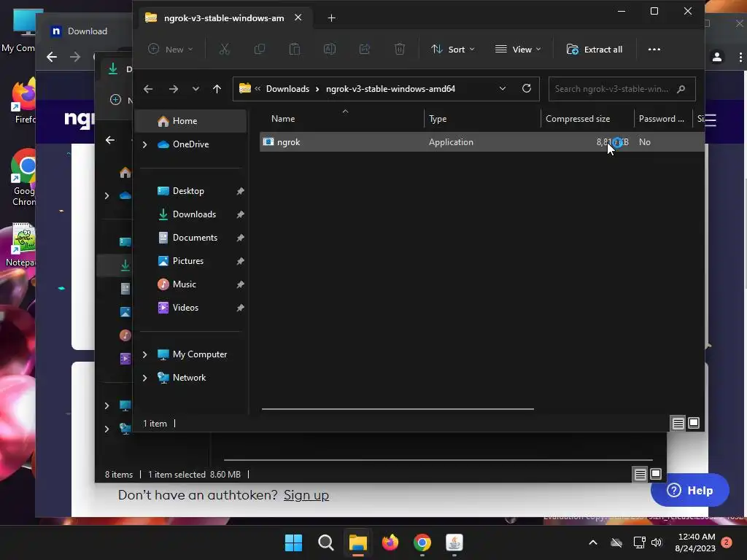This screenshot has height=560, width=747.
Task: Open taskbar Search
Action: pos(326,542)
